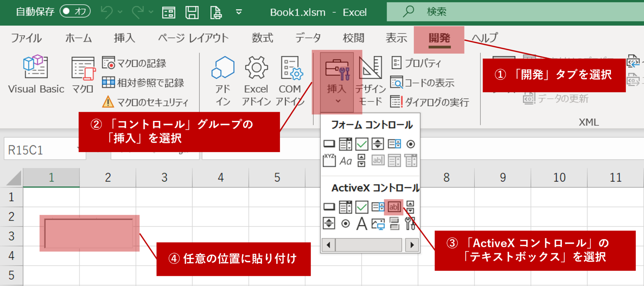
Task: Select the ActiveX checkbox control
Action: coord(361,207)
